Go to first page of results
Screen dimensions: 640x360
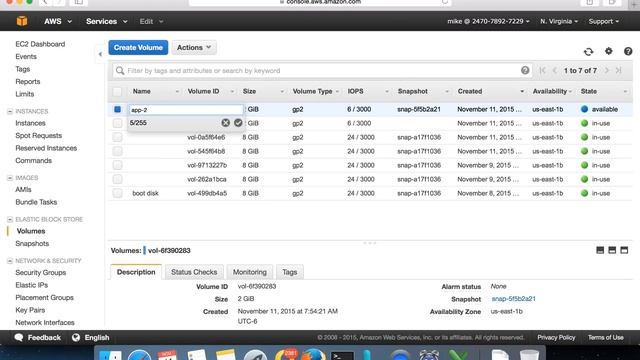(542, 70)
